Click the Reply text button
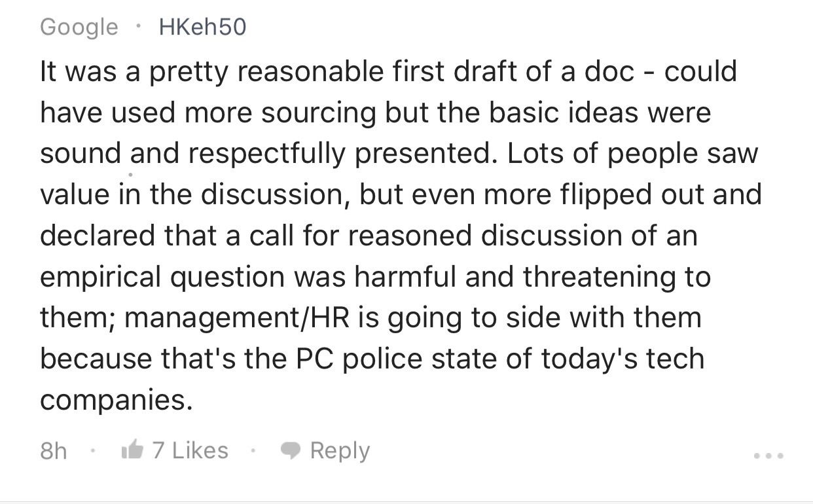The image size is (813, 504). (x=340, y=451)
